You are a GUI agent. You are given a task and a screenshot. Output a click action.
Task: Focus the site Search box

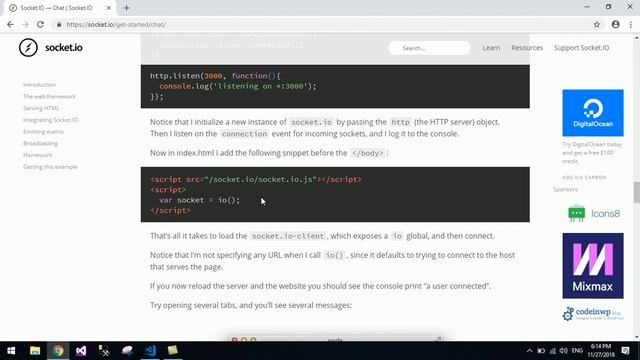coord(429,48)
